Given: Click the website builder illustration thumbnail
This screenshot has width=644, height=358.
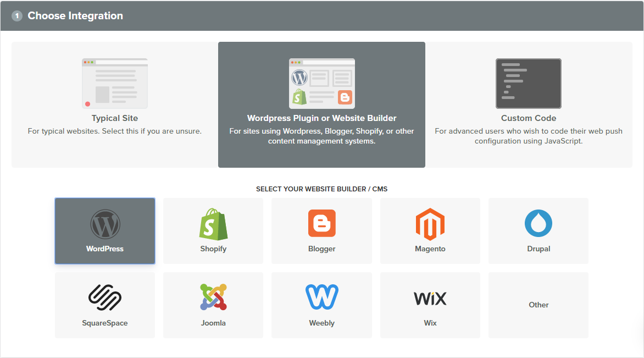Looking at the screenshot, I should [321, 84].
